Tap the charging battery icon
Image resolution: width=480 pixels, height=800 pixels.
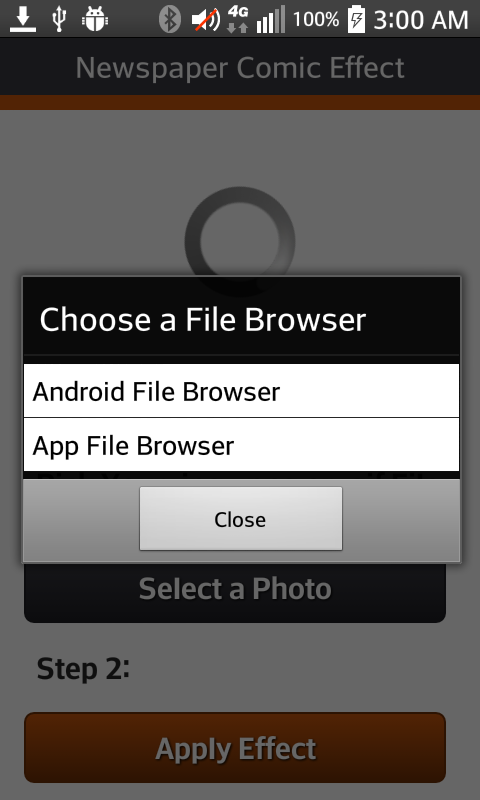tap(357, 19)
